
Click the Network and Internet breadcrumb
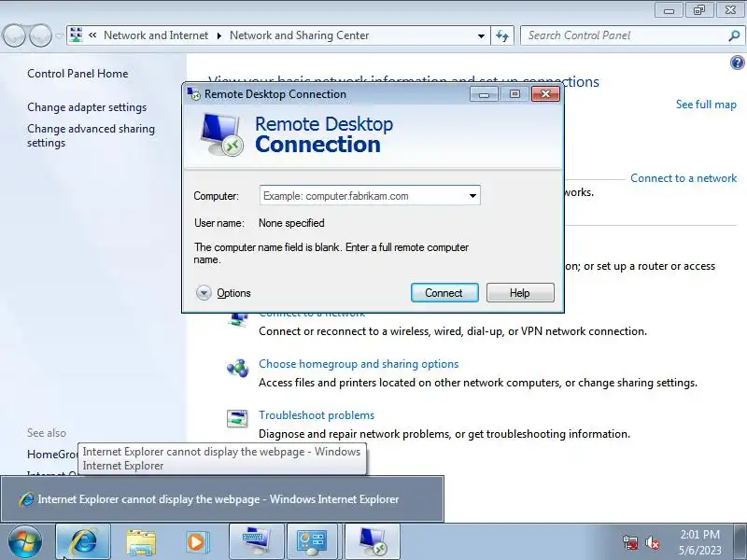[156, 35]
